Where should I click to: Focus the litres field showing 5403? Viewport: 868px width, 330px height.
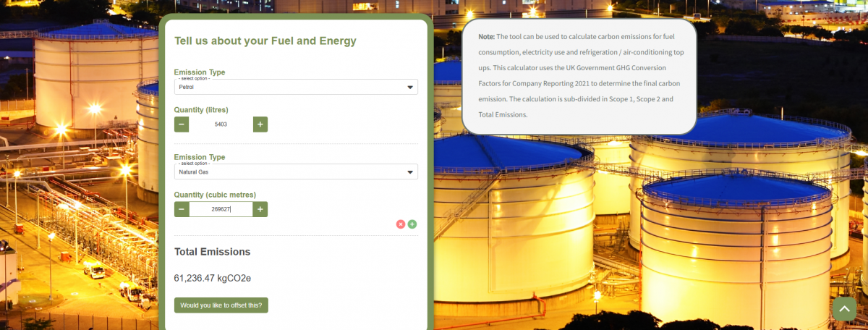[221, 124]
